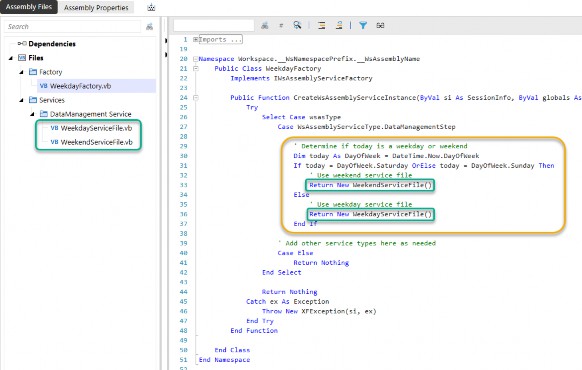This screenshot has width=582, height=370.
Task: Collapse DataManagement Service folder
Action: pyautogui.click(x=32, y=114)
